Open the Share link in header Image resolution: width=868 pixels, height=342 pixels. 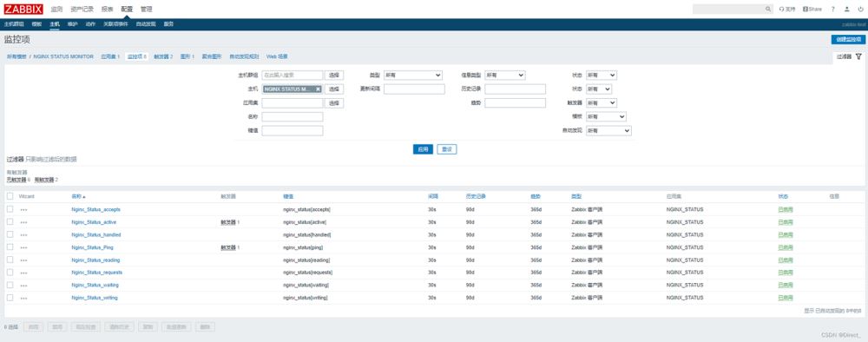tap(812, 10)
